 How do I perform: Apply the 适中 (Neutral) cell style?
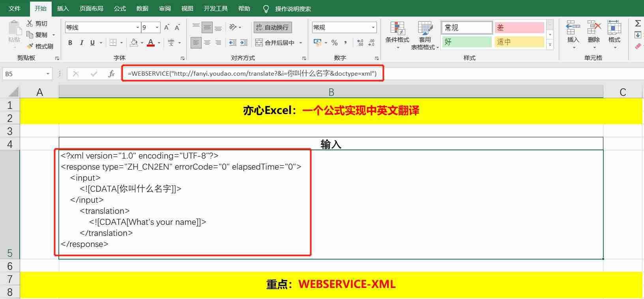pyautogui.click(x=519, y=42)
